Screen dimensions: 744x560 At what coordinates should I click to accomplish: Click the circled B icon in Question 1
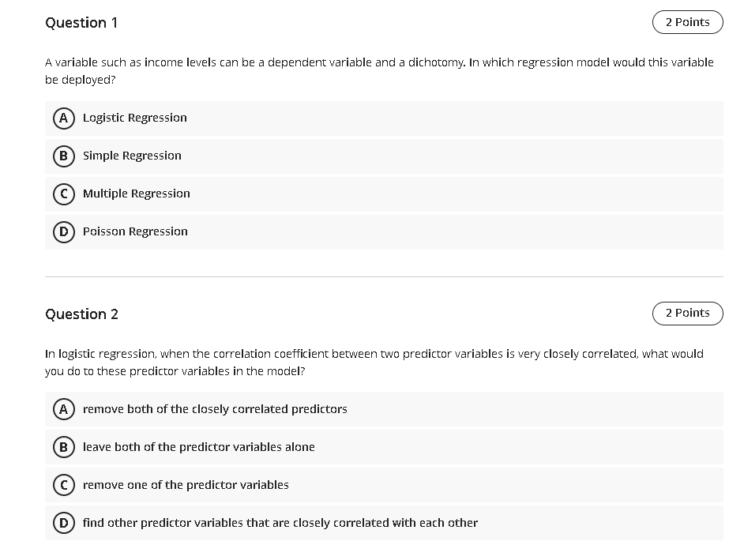click(64, 156)
